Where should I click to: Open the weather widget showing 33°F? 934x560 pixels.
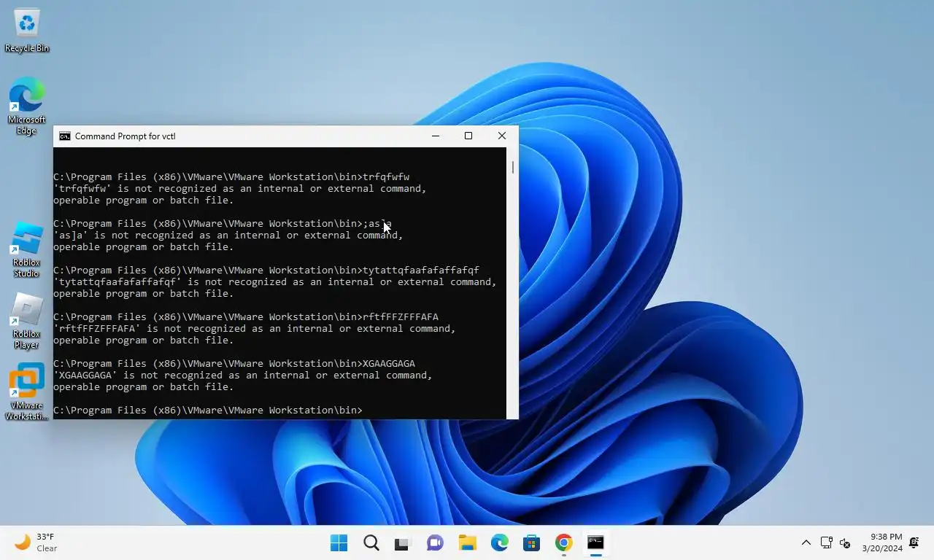(36, 542)
